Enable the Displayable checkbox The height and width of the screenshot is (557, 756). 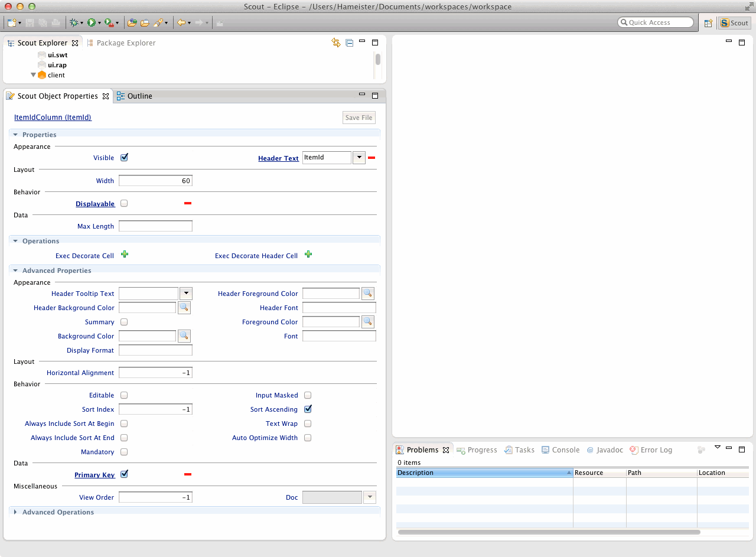[x=124, y=203]
